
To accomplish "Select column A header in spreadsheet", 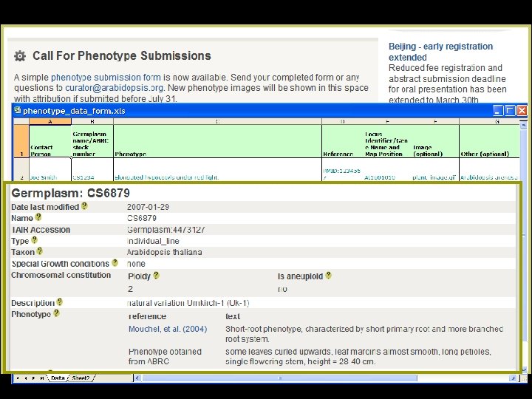I will click(x=50, y=121).
